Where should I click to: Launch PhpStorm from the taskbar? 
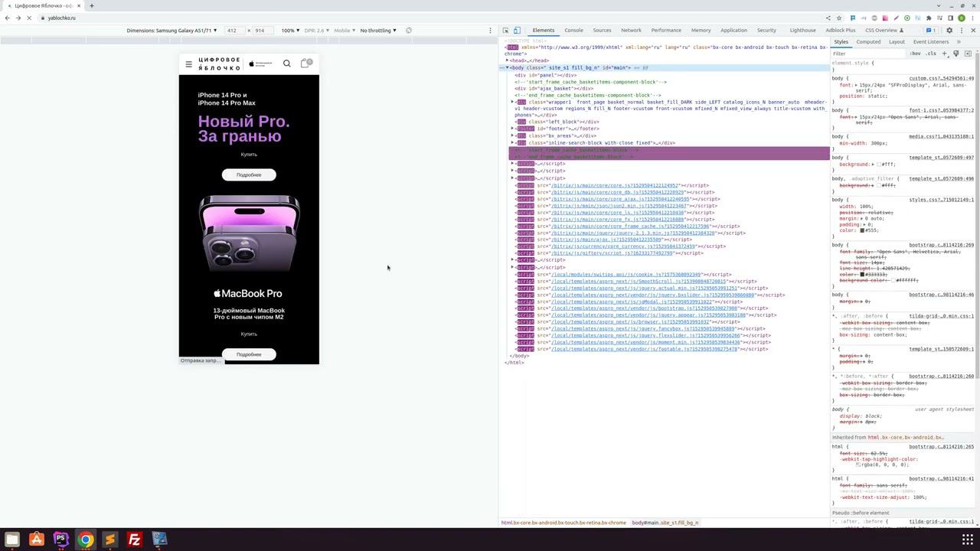coord(60,540)
